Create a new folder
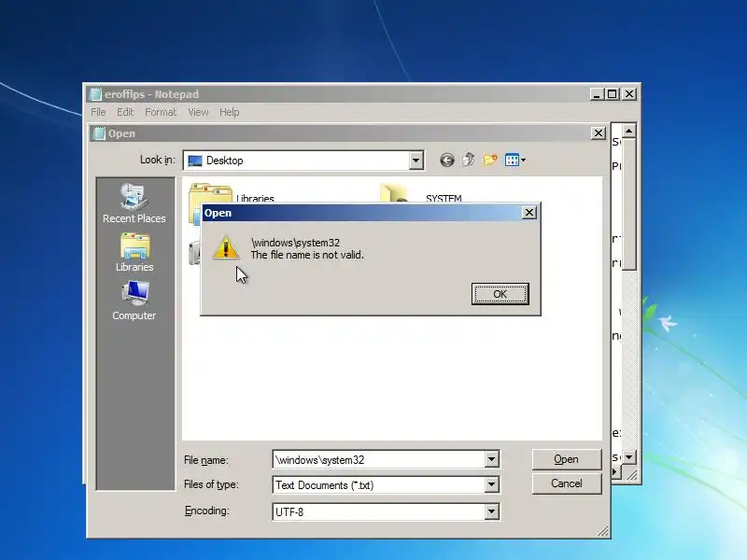Screen dimensions: 747x560 click(490, 160)
